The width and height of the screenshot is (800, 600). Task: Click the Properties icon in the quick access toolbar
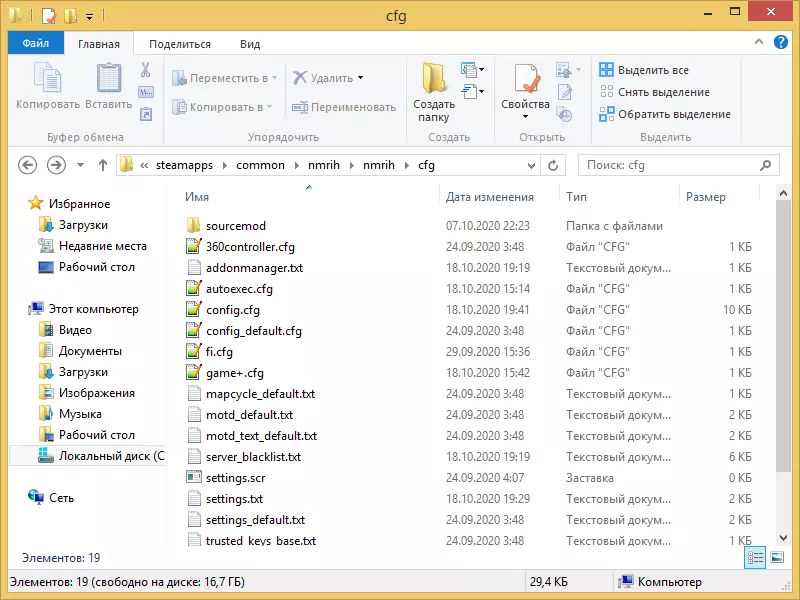[x=48, y=16]
